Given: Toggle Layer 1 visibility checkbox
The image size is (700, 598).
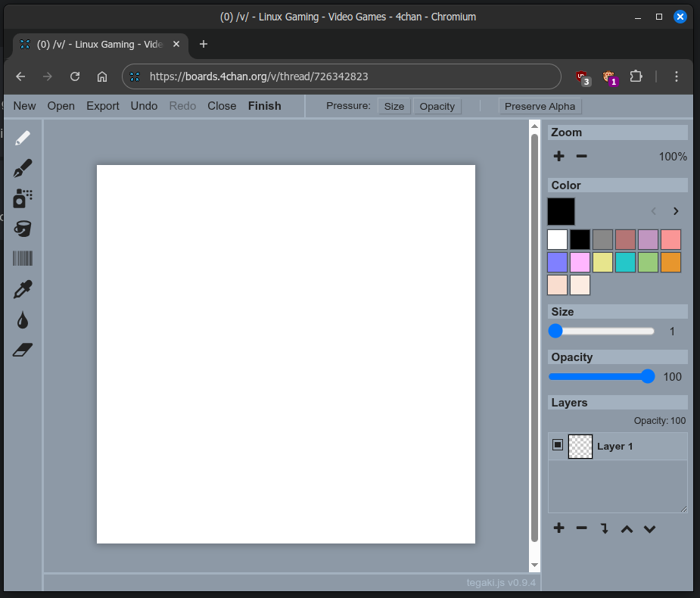Looking at the screenshot, I should click(x=558, y=446).
